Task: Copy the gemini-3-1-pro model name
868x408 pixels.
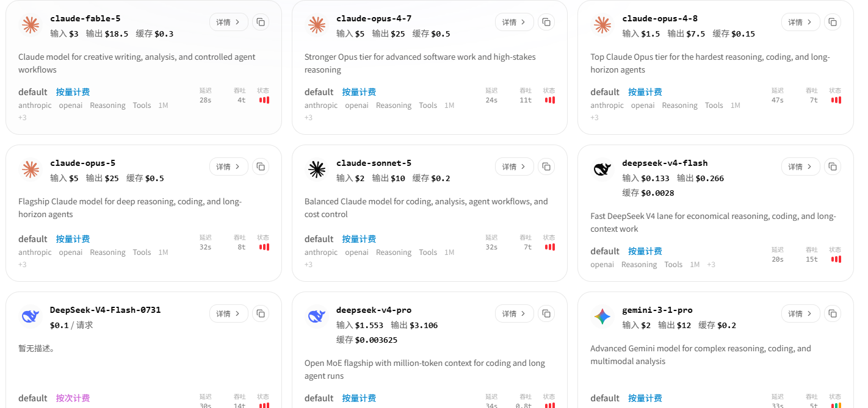Action: (x=833, y=313)
